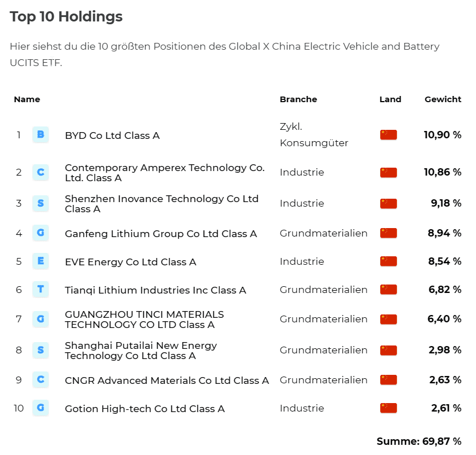Viewport: 476px width, 455px height.
Task: Open Ganfeng Lithium Group Co Ltd entry
Action: pyautogui.click(x=161, y=233)
